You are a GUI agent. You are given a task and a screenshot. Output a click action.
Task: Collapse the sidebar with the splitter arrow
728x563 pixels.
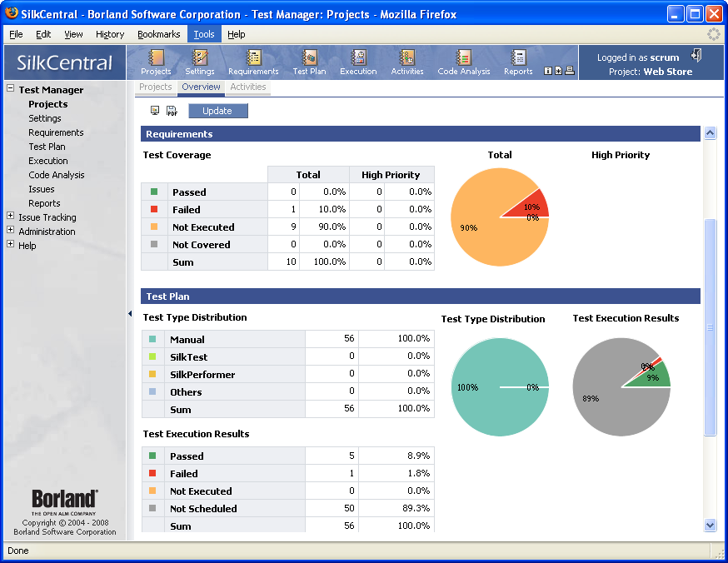(x=130, y=314)
